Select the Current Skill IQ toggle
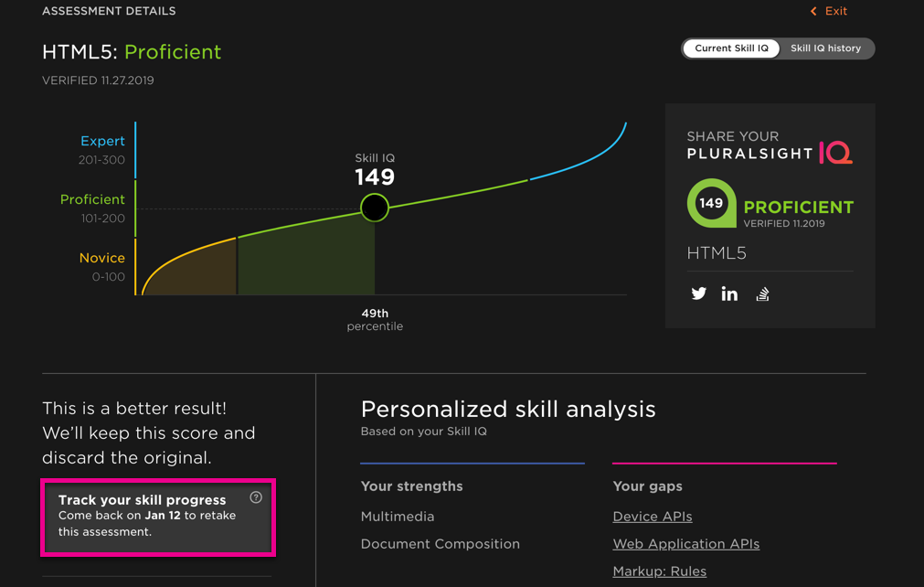Image resolution: width=924 pixels, height=587 pixels. point(731,48)
